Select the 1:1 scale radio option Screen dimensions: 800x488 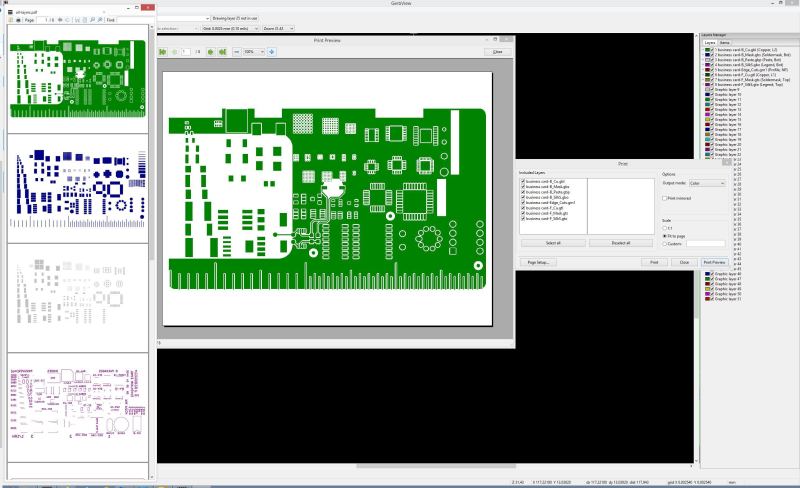point(665,228)
